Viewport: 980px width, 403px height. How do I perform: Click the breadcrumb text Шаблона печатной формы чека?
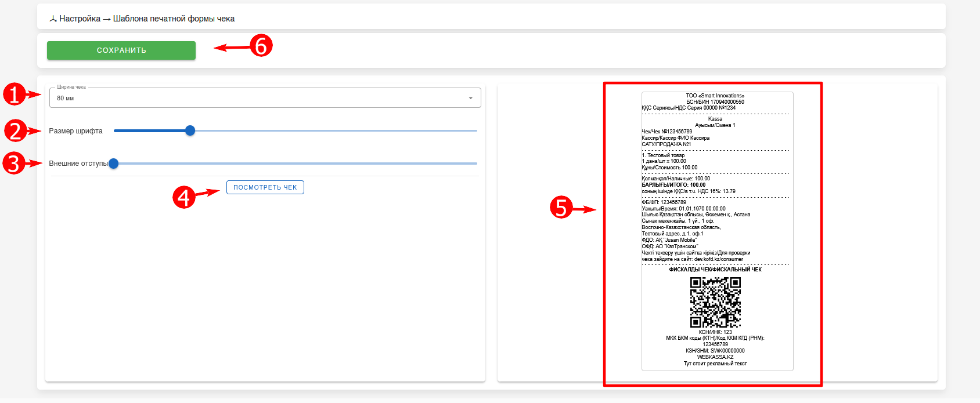[174, 19]
